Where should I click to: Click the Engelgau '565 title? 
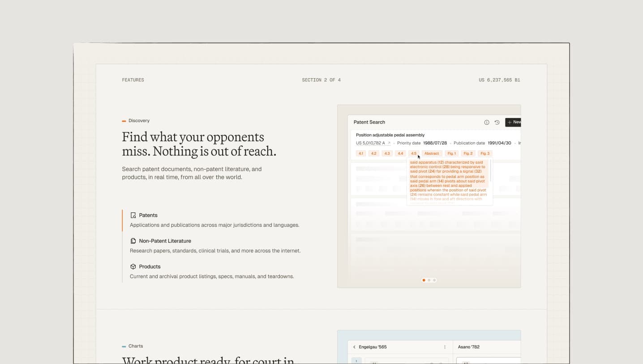coord(373,347)
